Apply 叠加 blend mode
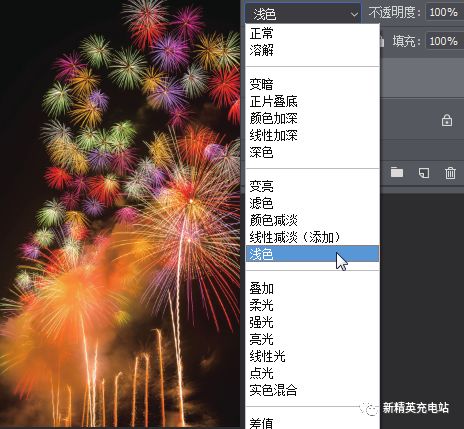Viewport: 464px width, 429px height. [x=312, y=288]
